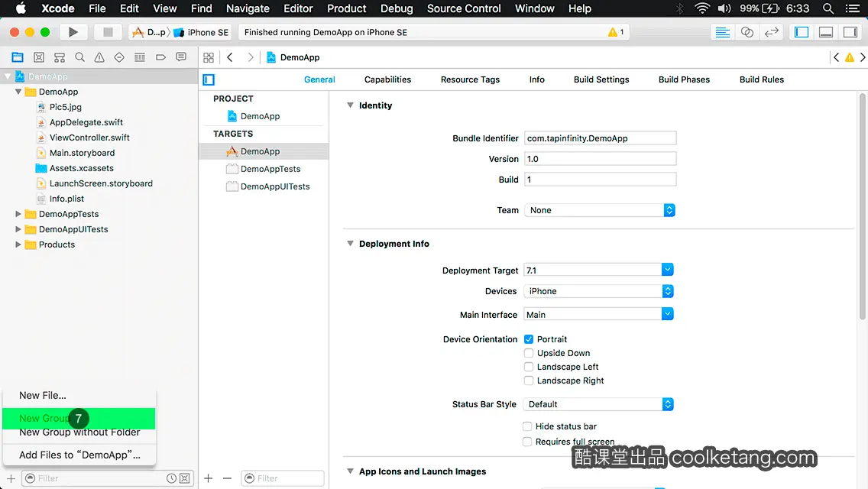The height and width of the screenshot is (489, 868).
Task: Show recently modified files filter
Action: [172, 478]
